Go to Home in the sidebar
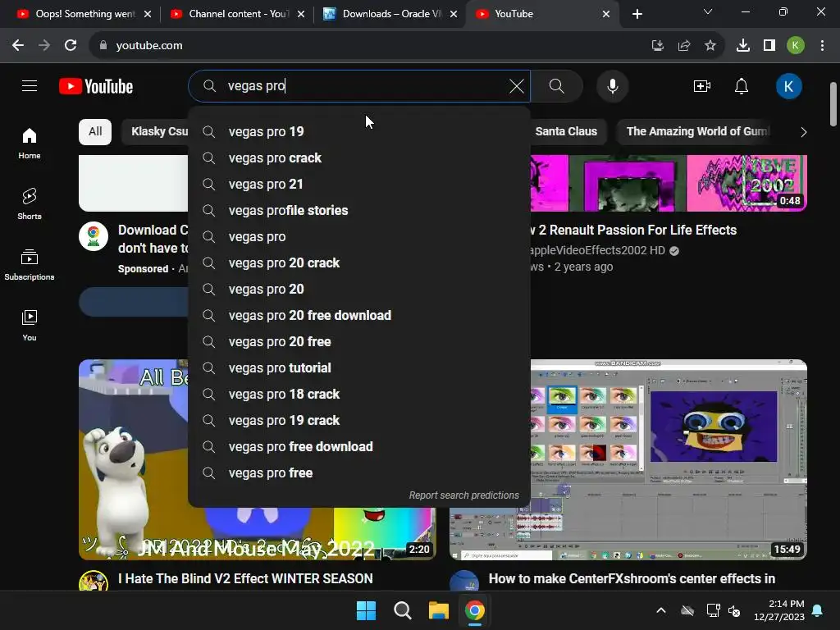The height and width of the screenshot is (630, 840). (30, 144)
